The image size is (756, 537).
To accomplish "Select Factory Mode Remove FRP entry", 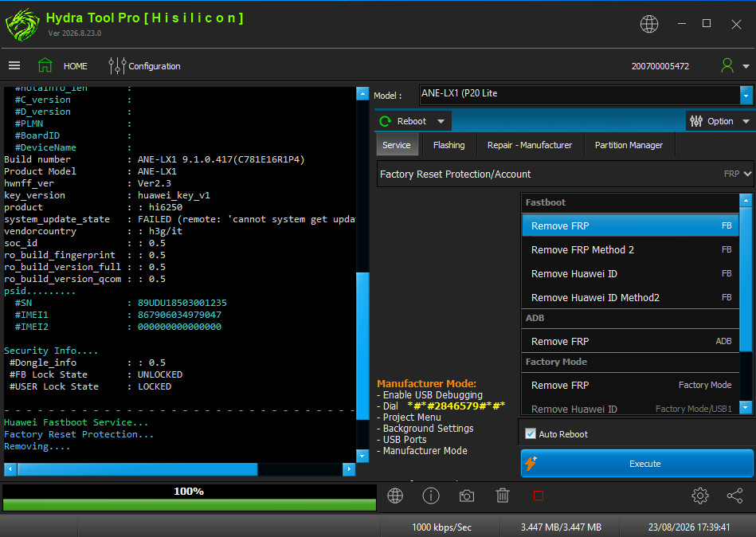I will tap(630, 385).
